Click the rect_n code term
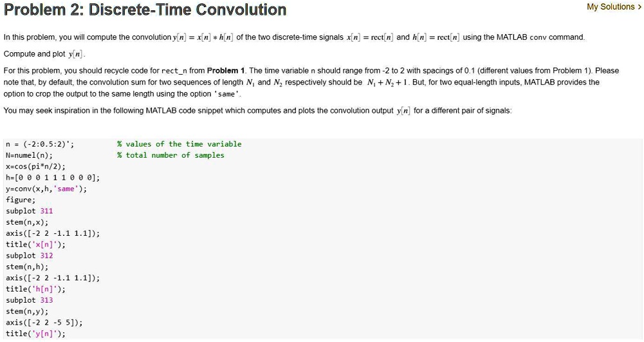This screenshot has width=644, height=342. coord(174,71)
